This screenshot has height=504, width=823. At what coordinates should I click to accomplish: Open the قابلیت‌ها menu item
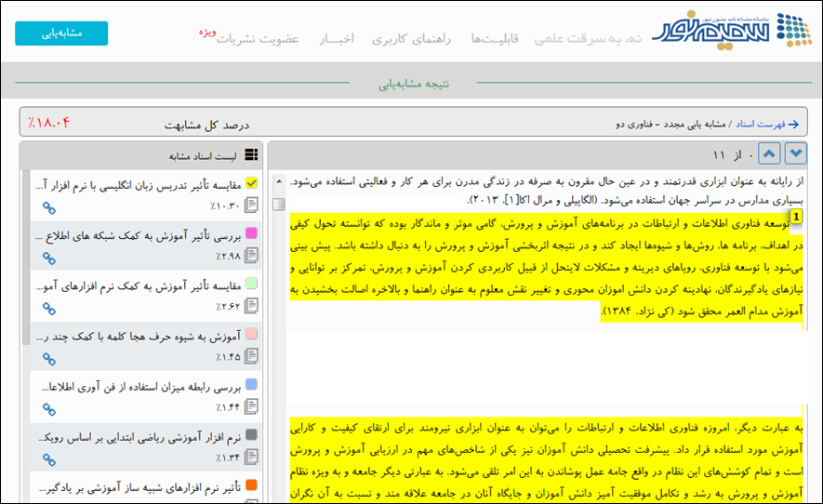point(495,38)
